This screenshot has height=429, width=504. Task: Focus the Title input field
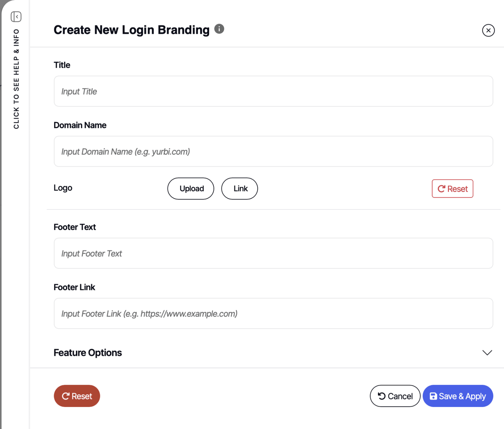[273, 91]
